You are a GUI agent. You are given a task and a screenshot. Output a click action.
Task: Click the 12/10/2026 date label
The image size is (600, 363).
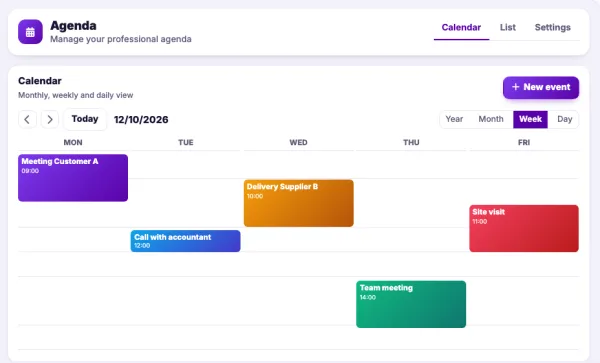point(141,120)
